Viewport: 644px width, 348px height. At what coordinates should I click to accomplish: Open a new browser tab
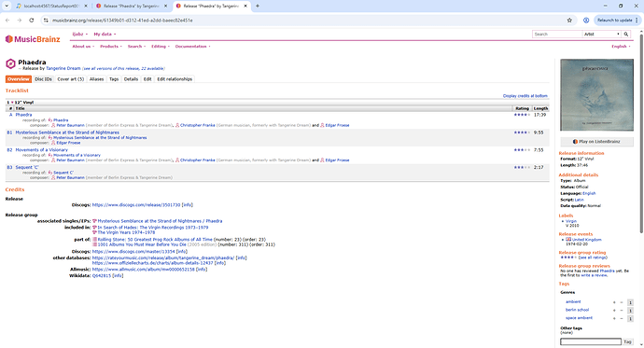[x=258, y=6]
